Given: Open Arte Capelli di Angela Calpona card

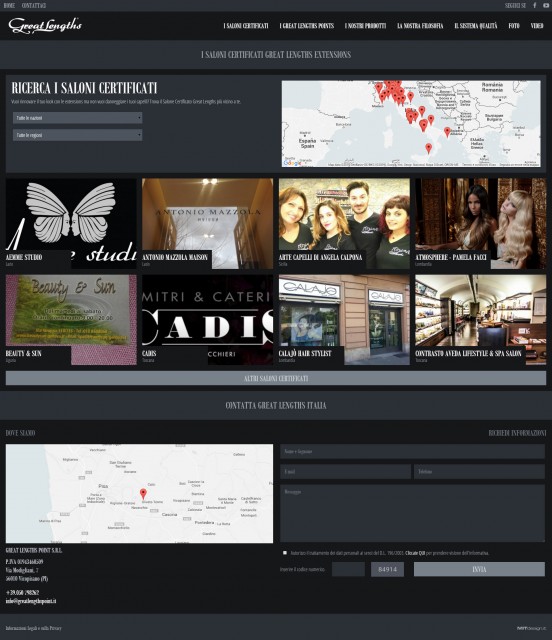Looking at the screenshot, I should tap(344, 223).
